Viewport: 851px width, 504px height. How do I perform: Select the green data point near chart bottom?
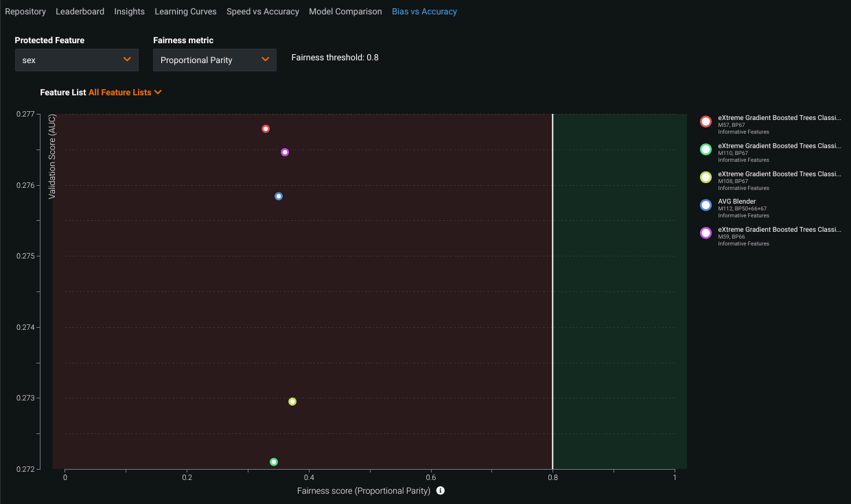274,462
